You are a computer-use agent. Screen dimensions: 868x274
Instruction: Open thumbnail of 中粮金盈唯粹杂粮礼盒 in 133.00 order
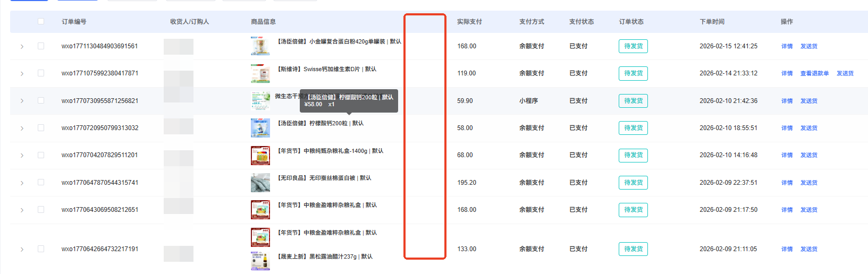260,237
